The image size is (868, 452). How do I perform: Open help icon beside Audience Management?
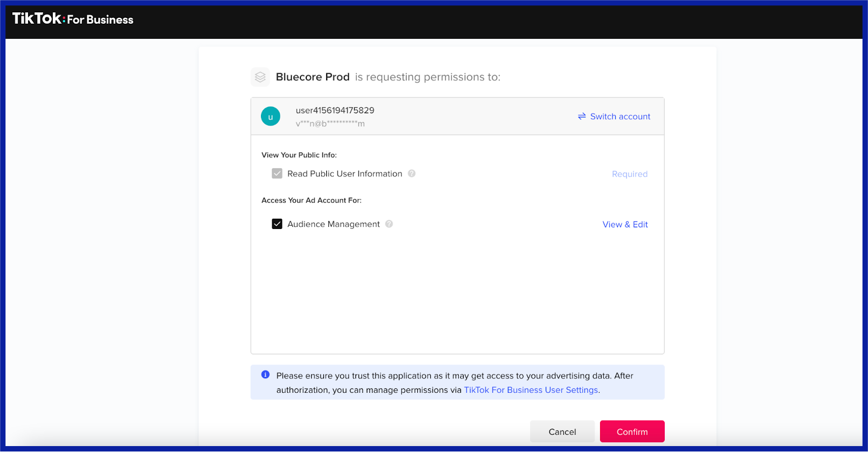coord(389,224)
